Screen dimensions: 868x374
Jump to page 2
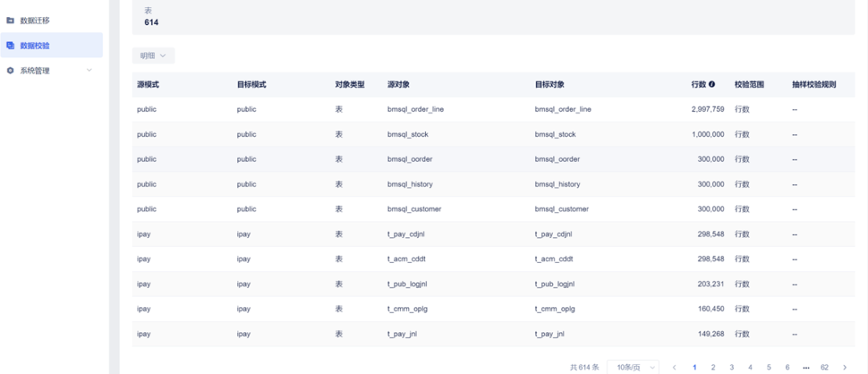pyautogui.click(x=713, y=368)
